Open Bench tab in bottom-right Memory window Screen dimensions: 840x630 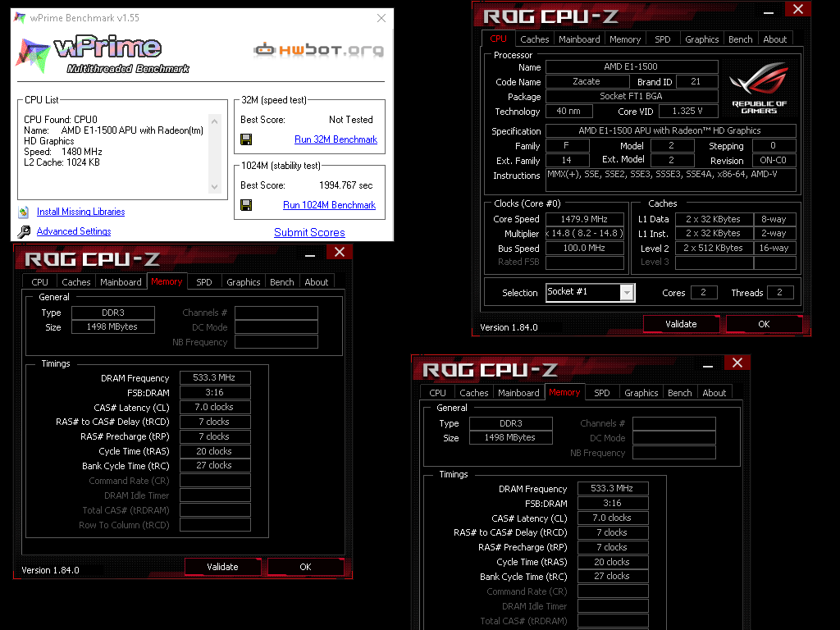(x=680, y=393)
